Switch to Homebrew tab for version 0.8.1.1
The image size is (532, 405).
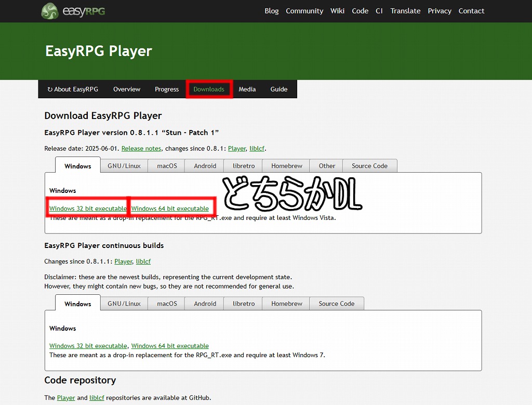287,166
